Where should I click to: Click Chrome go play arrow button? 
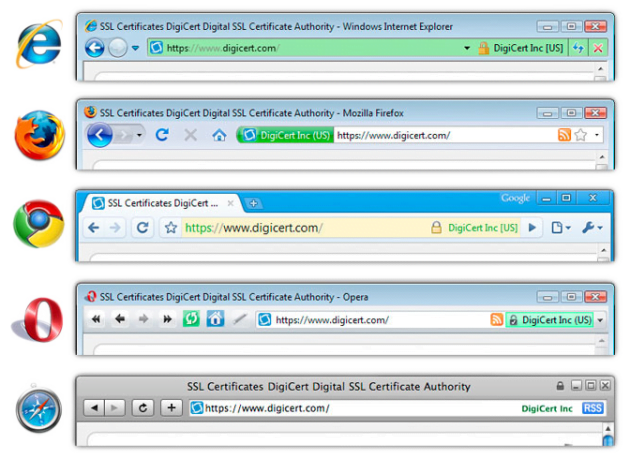click(x=532, y=228)
